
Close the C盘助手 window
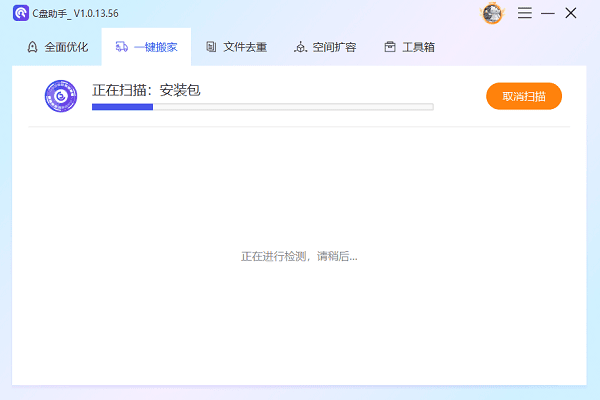point(571,13)
